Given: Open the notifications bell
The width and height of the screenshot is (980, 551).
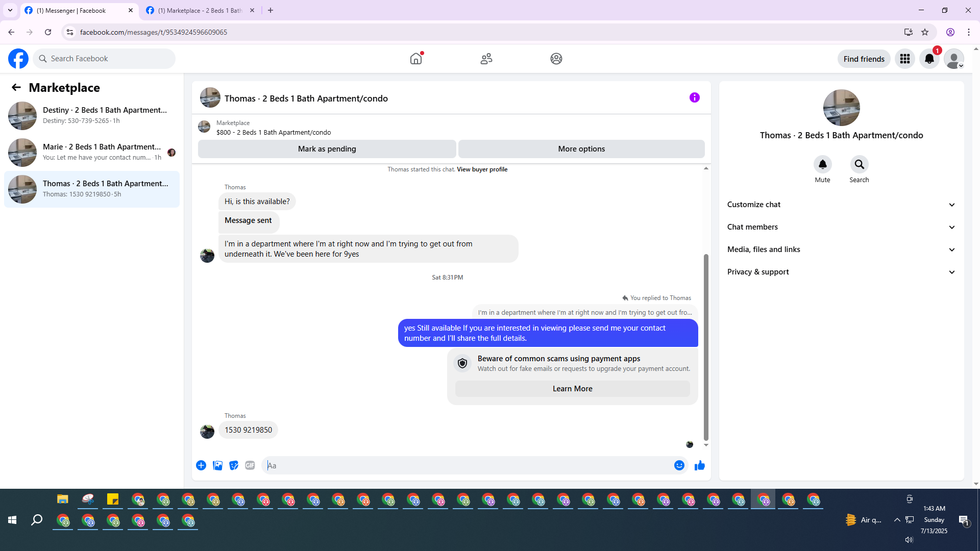Looking at the screenshot, I should coord(929,59).
